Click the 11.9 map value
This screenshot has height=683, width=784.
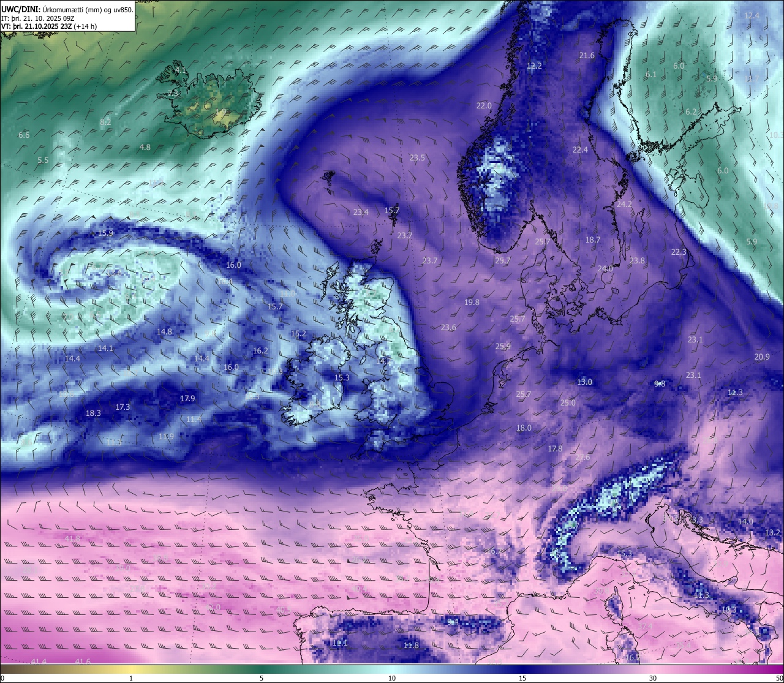(166, 437)
